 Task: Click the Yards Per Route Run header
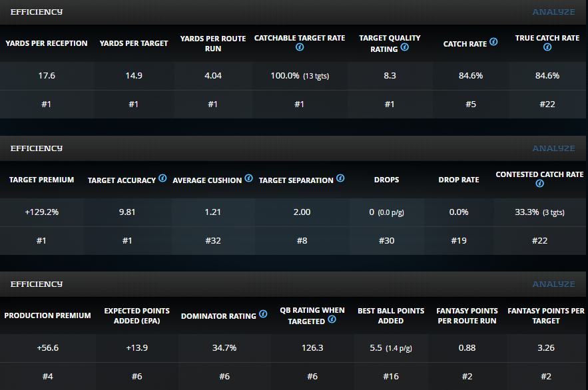click(x=213, y=43)
